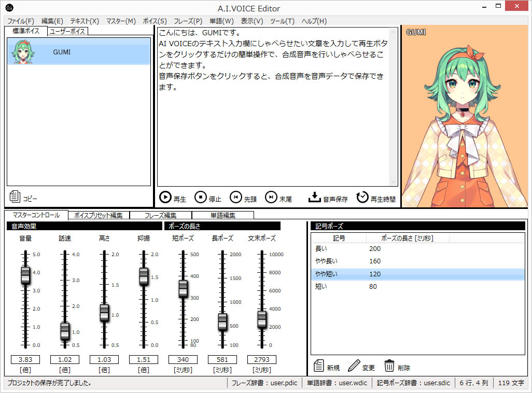Open the フレーズ(P) menu
532x393 pixels.
(188, 21)
